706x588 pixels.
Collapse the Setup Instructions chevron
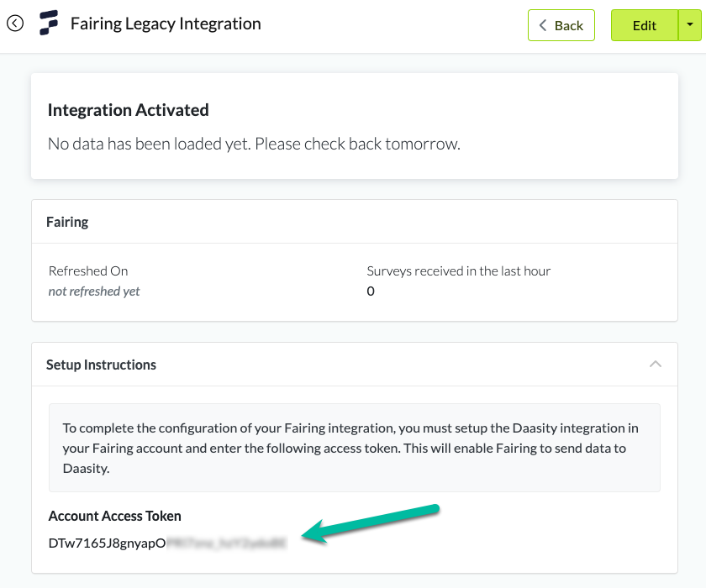[x=656, y=365]
